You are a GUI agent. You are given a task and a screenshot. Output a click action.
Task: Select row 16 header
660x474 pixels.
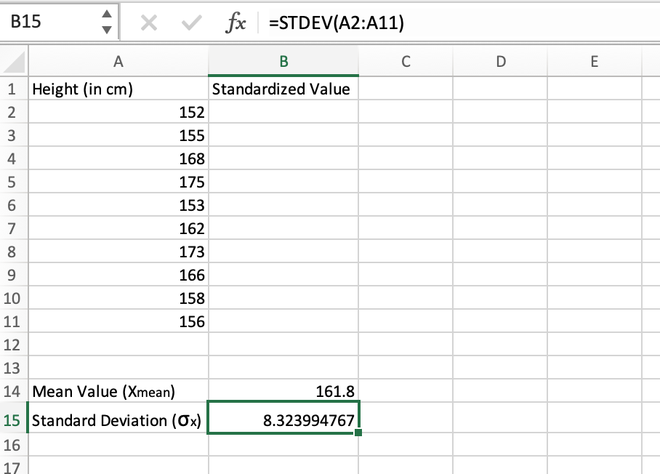click(12, 445)
